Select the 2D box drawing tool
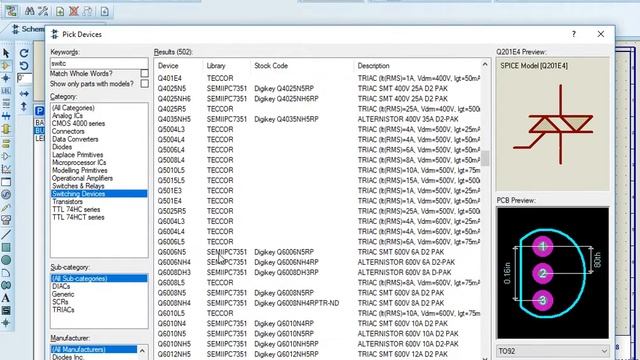640x360 pixels. 6,247
